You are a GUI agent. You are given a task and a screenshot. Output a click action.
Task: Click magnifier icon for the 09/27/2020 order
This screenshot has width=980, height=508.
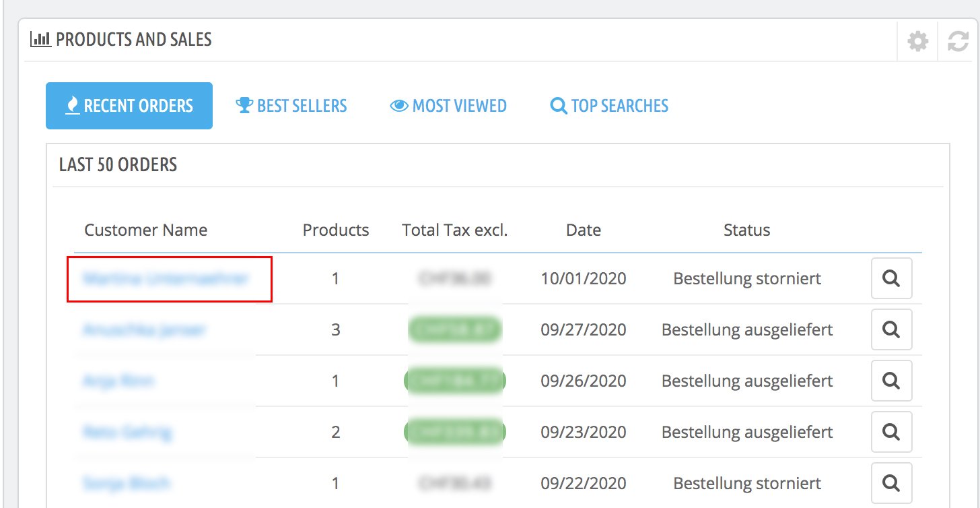891,329
